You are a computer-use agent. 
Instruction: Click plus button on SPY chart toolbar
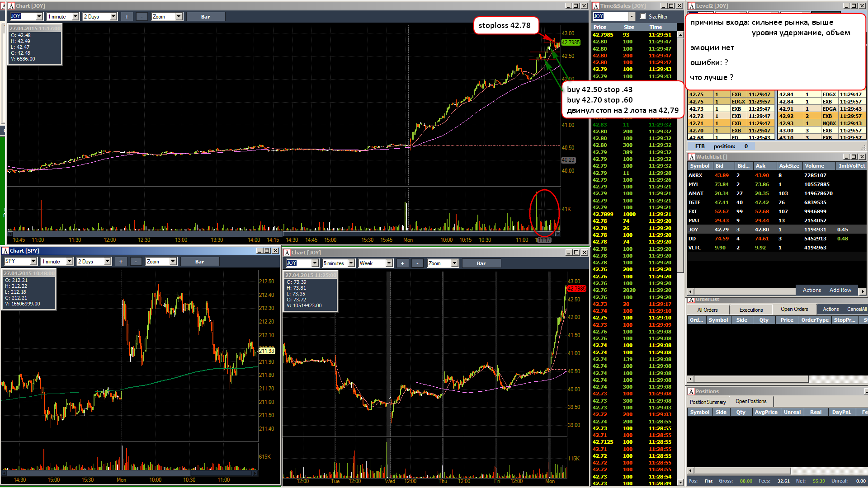(121, 262)
